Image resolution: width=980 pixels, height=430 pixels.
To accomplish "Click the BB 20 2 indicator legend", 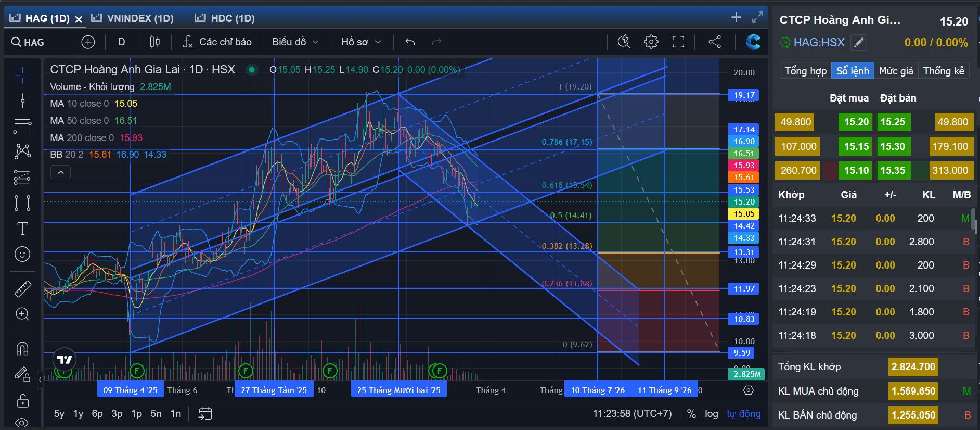I will coord(108,155).
